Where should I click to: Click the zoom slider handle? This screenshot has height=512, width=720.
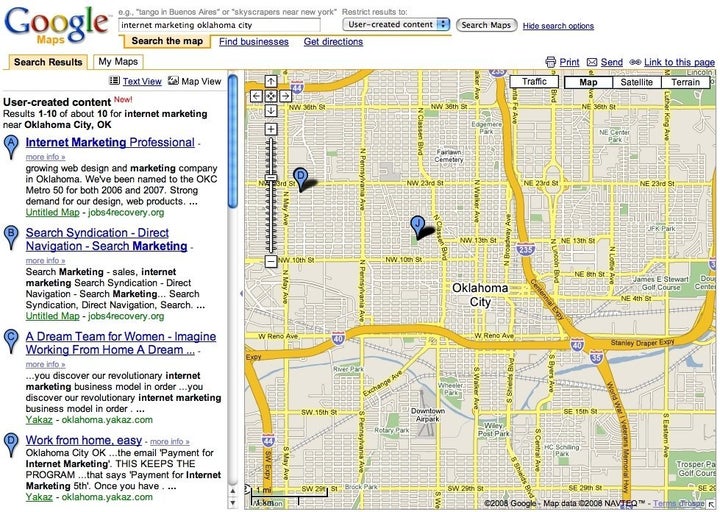271,178
